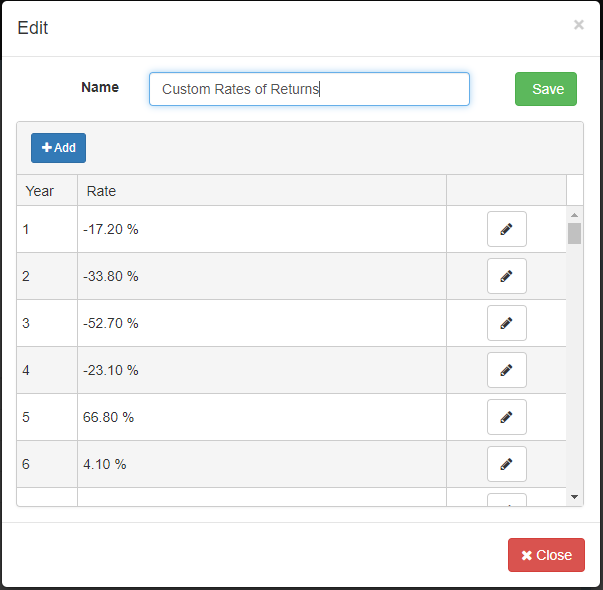
Task: Click the red Close button
Action: click(x=546, y=555)
